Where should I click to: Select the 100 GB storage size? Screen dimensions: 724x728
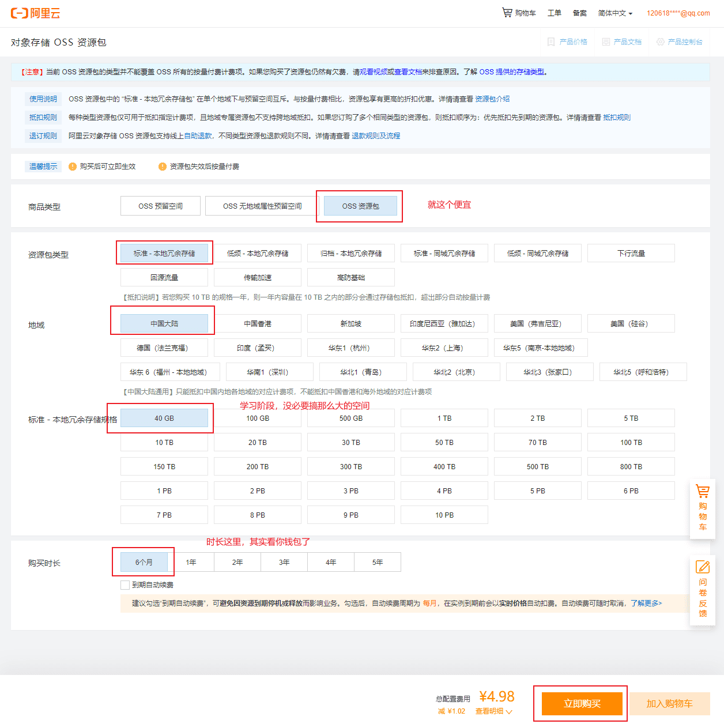pos(258,418)
